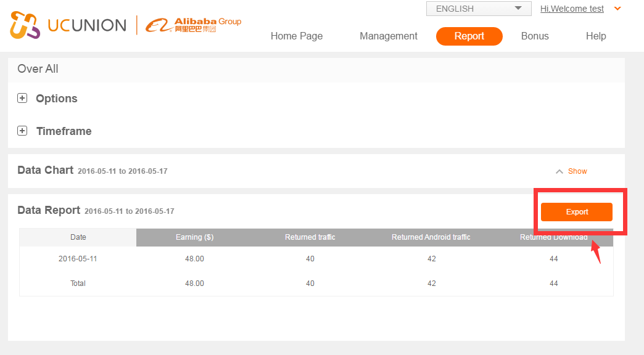Viewport: 644px width, 355px height.
Task: Go to the Home Page tab
Action: pos(297,36)
